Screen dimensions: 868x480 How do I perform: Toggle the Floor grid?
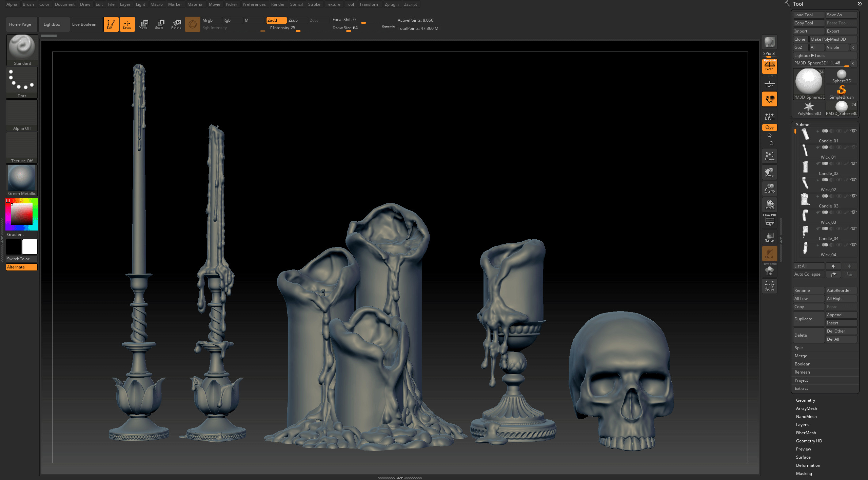tap(769, 83)
